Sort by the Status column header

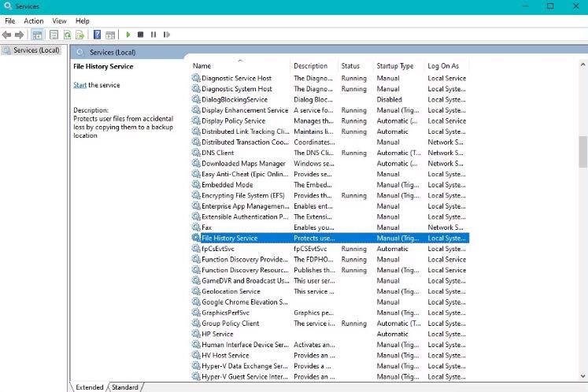tap(350, 66)
